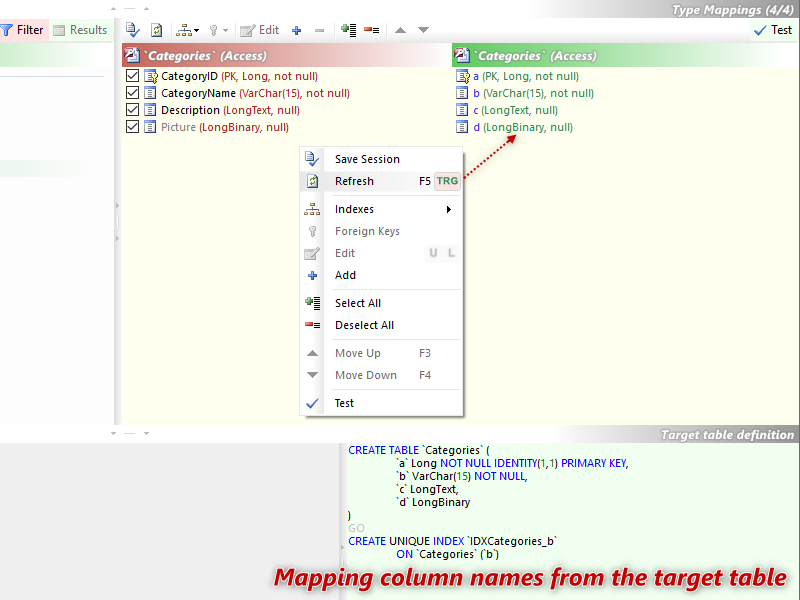Uncheck the Description column checkbox
This screenshot has height=600, width=800.
[x=132, y=110]
